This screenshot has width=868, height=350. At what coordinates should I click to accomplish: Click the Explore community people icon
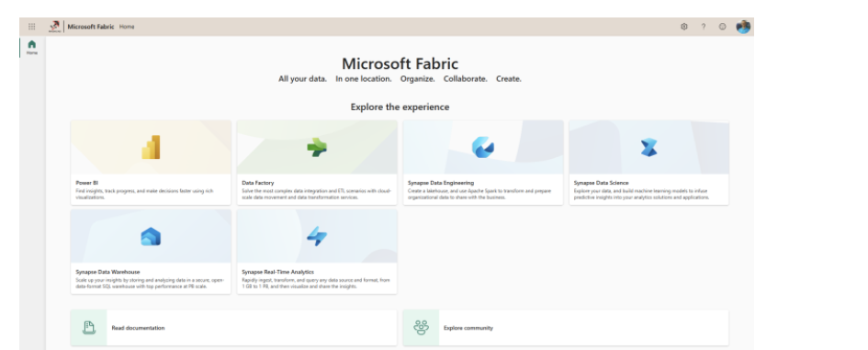click(x=422, y=327)
